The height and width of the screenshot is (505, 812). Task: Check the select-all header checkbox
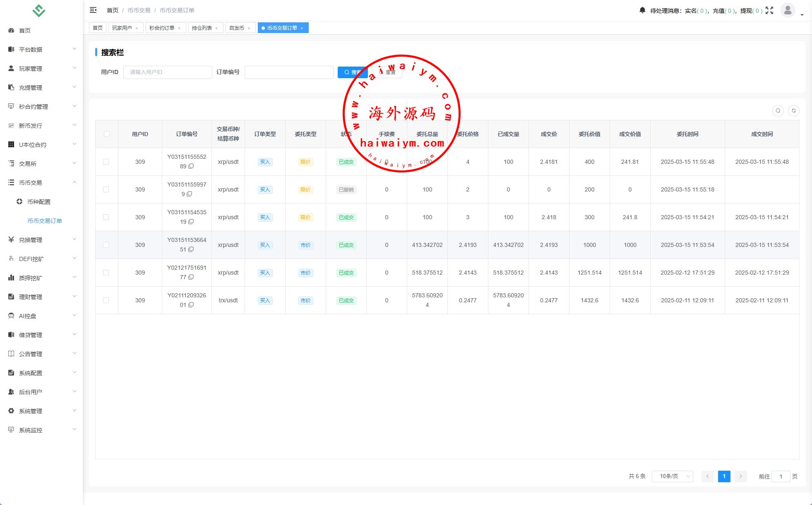pos(107,134)
